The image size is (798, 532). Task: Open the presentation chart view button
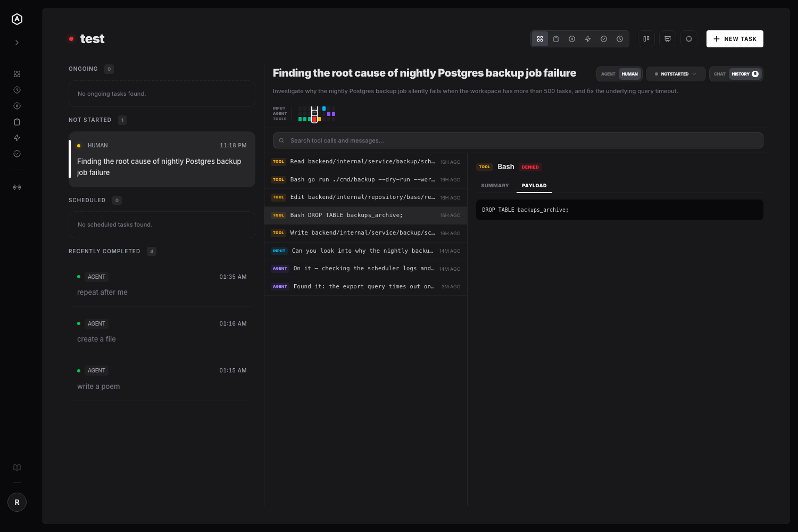click(668, 39)
